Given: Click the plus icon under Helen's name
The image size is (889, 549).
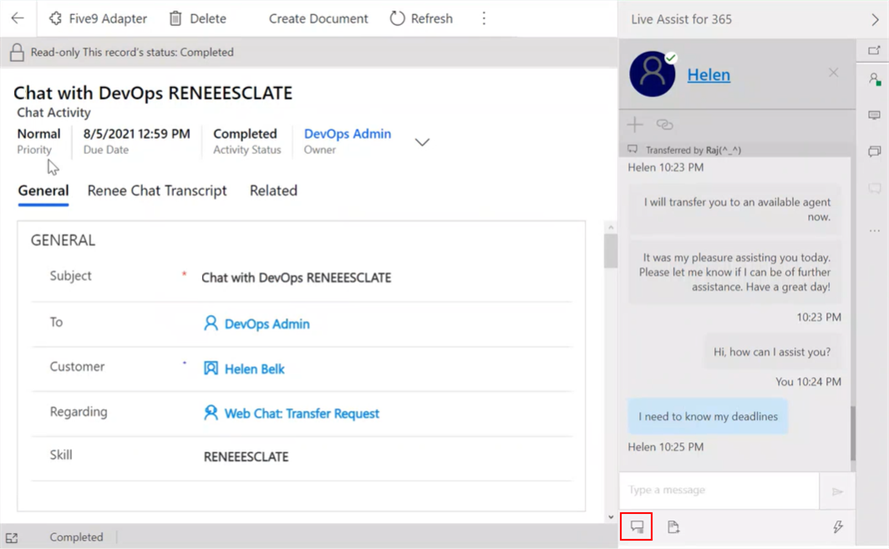Looking at the screenshot, I should [635, 124].
